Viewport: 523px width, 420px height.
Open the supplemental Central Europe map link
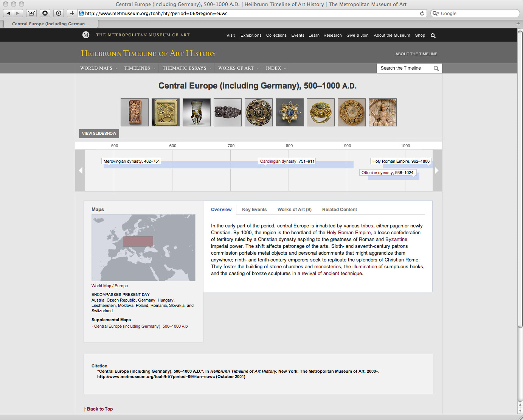click(x=141, y=326)
